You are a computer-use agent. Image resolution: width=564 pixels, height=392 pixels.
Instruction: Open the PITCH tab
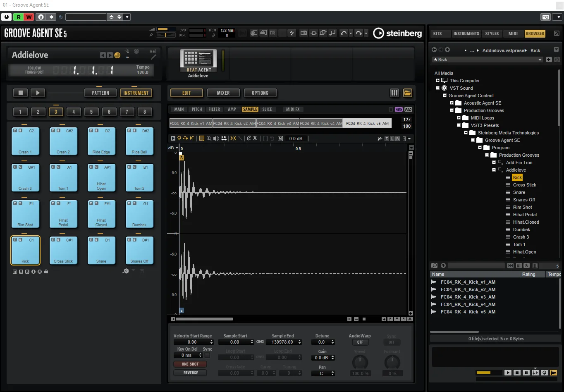[197, 109]
